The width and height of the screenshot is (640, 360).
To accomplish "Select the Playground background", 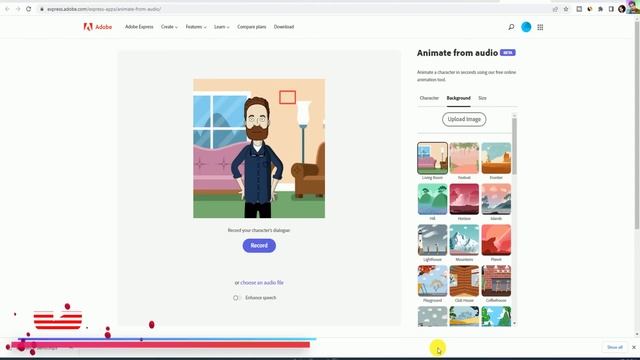I will (432, 281).
